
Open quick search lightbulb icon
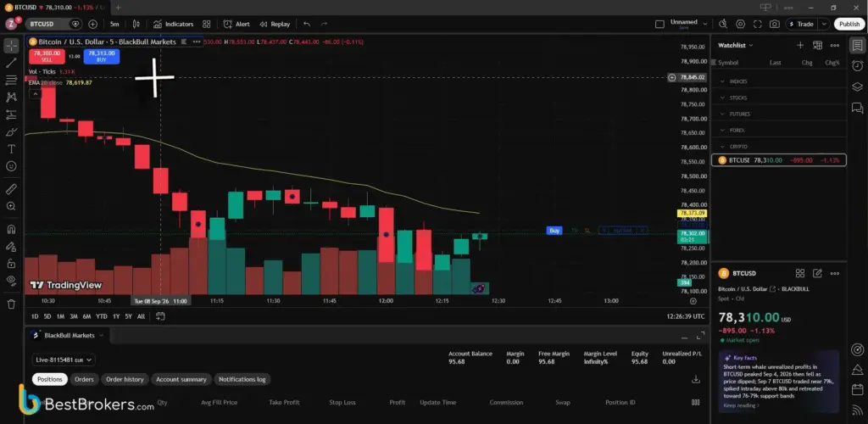click(x=723, y=25)
